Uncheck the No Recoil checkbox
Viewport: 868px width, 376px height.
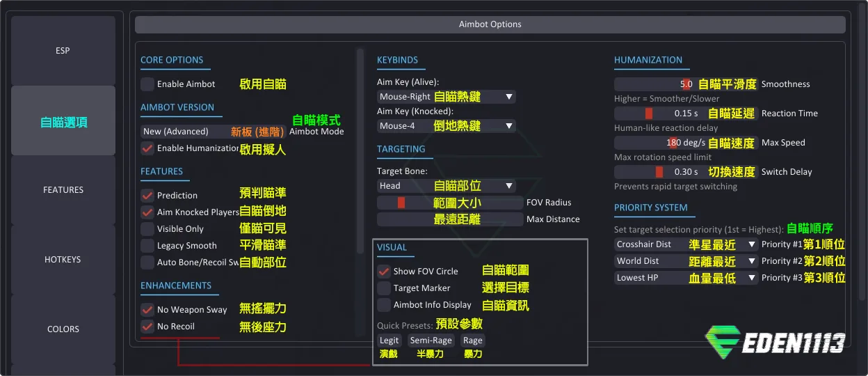point(147,327)
